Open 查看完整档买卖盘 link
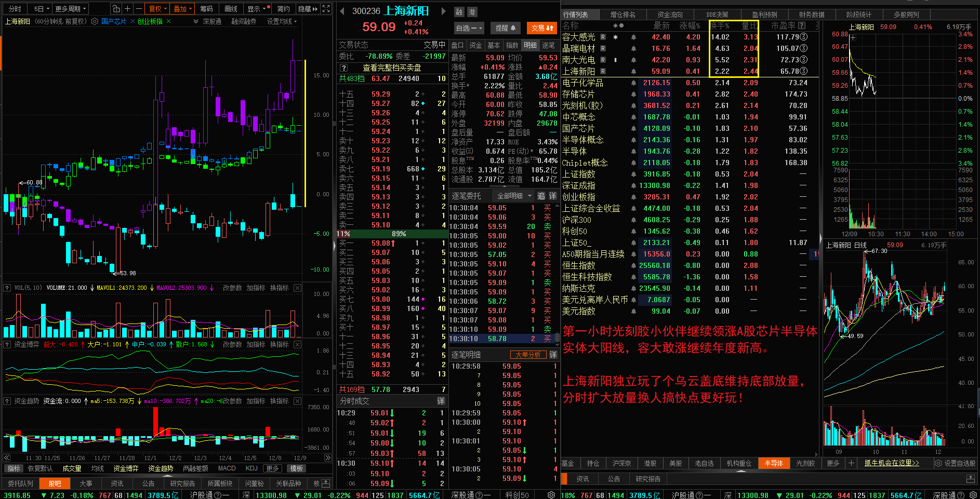 [392, 68]
